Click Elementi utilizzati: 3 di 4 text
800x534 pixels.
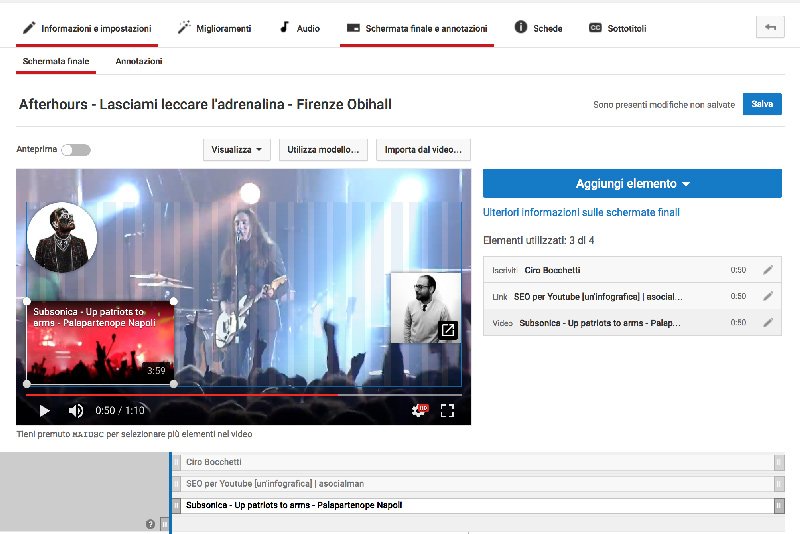pyautogui.click(x=539, y=240)
